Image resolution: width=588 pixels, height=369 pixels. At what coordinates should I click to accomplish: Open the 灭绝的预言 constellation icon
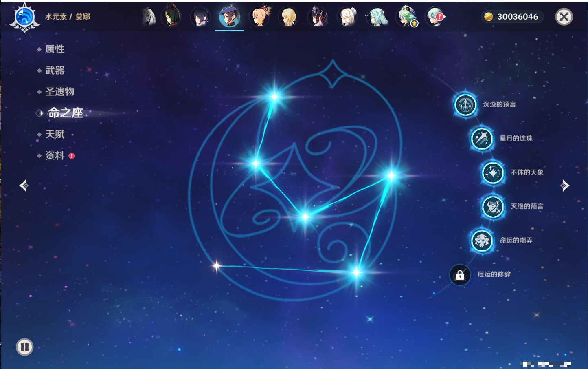pos(493,206)
